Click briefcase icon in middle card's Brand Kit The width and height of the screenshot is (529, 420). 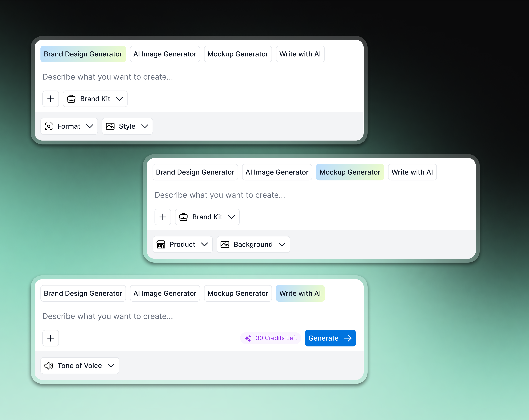[184, 217]
